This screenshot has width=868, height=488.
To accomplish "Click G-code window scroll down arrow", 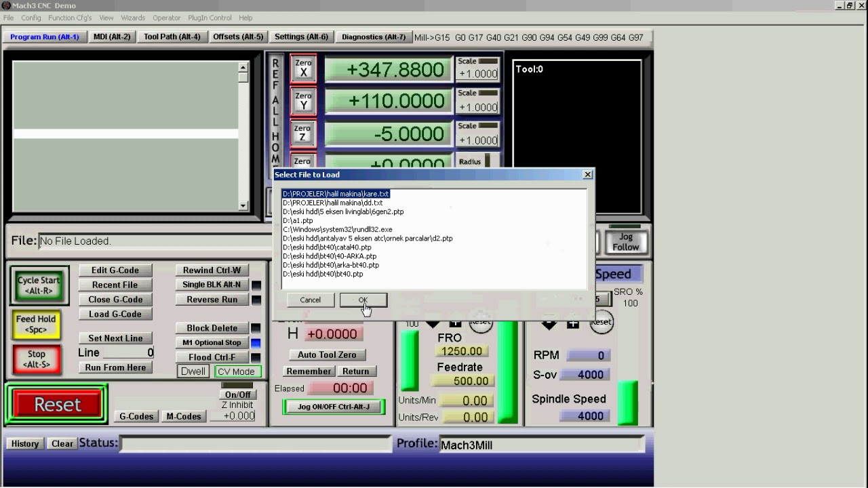I will click(x=243, y=205).
